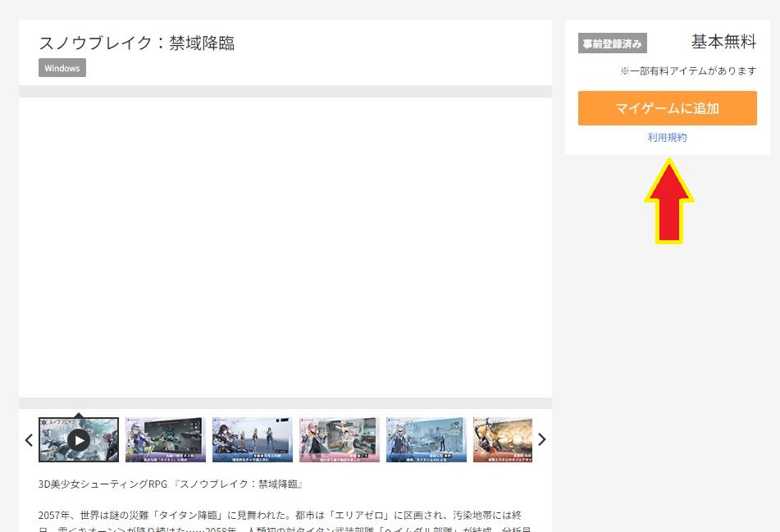This screenshot has width=780, height=532.
Task: Click the next arrow of the screenshot carousel
Action: [x=541, y=440]
